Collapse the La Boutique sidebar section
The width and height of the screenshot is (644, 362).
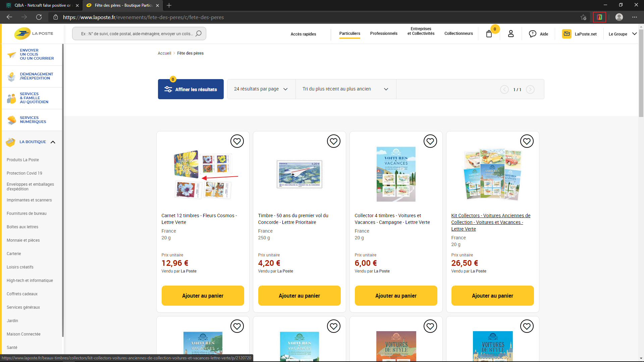[x=53, y=142]
